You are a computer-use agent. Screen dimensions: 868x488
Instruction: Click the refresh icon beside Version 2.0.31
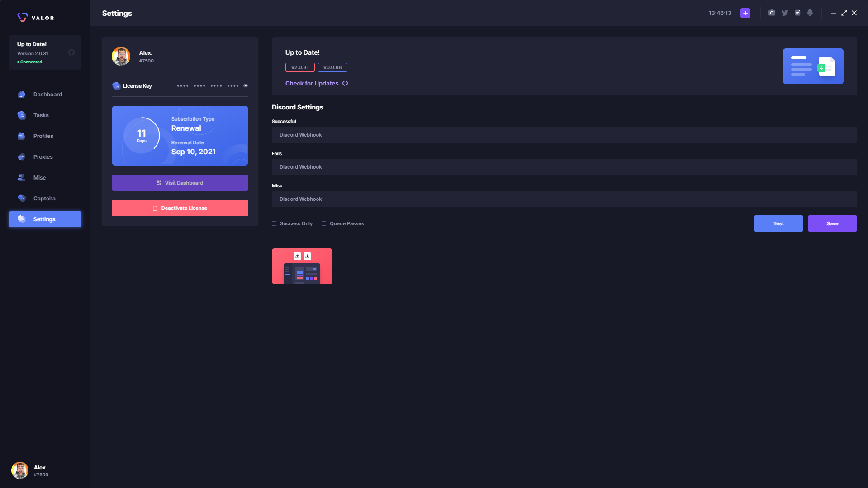[71, 53]
